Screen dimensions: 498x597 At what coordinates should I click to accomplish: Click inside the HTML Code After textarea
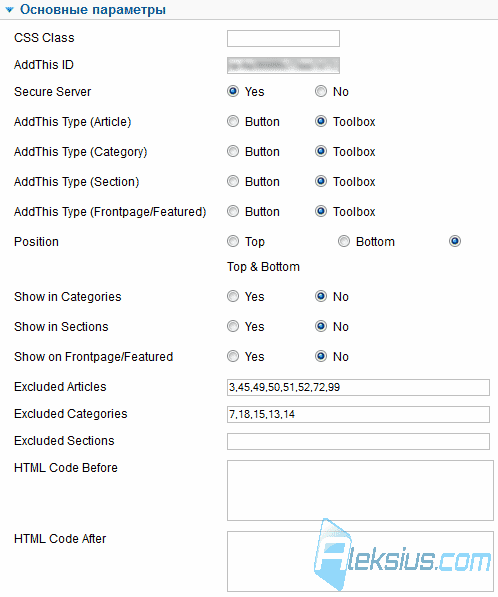[360, 561]
